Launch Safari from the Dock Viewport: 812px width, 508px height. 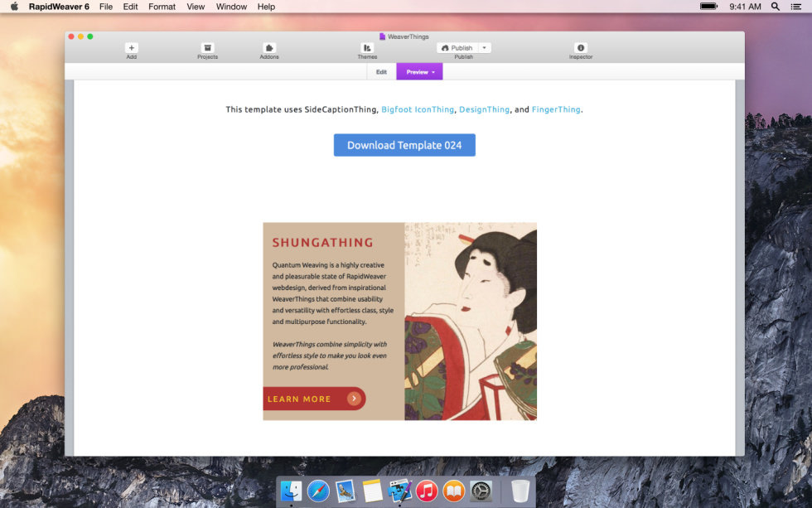[318, 491]
